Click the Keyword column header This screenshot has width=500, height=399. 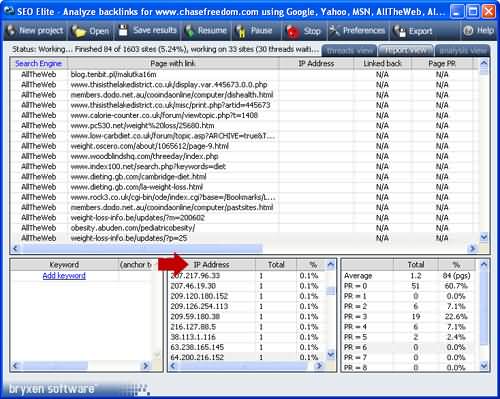[x=64, y=265]
